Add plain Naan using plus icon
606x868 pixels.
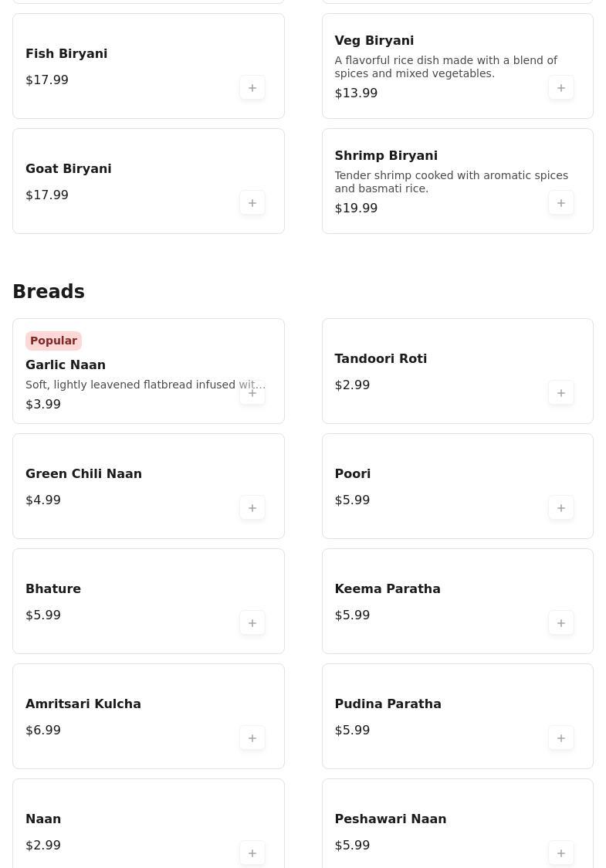pos(252,853)
